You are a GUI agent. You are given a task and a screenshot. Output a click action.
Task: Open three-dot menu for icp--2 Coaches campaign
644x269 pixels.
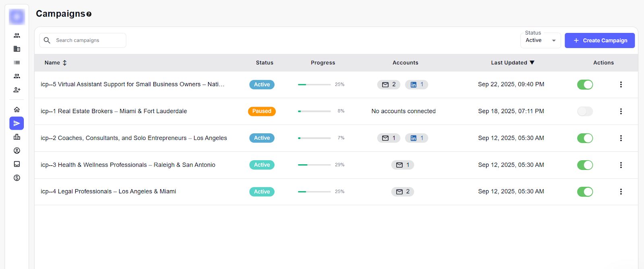click(621, 138)
